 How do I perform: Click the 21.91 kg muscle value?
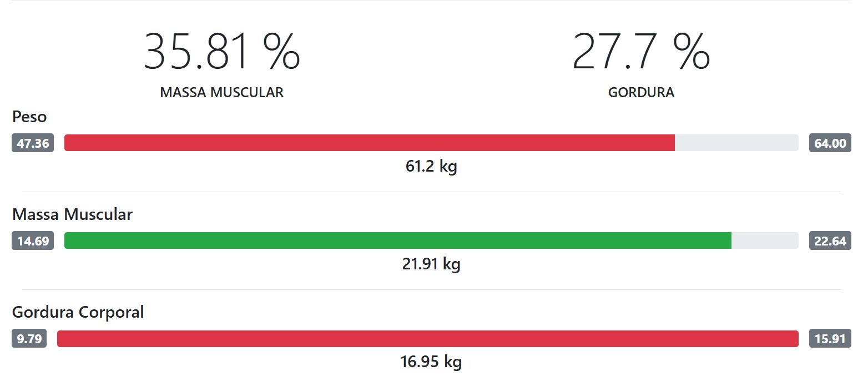431,264
